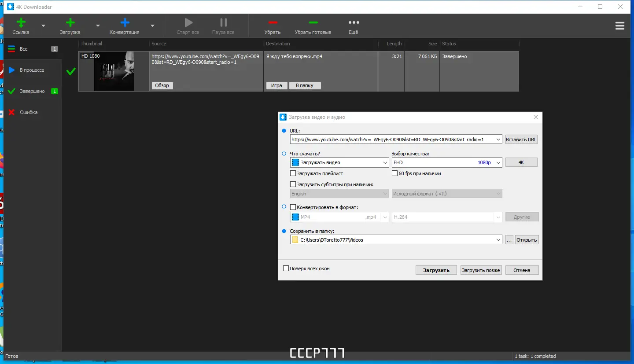Click the Конвертировать section radio indicator
Screen dimensions: 634x364
pos(284,206)
